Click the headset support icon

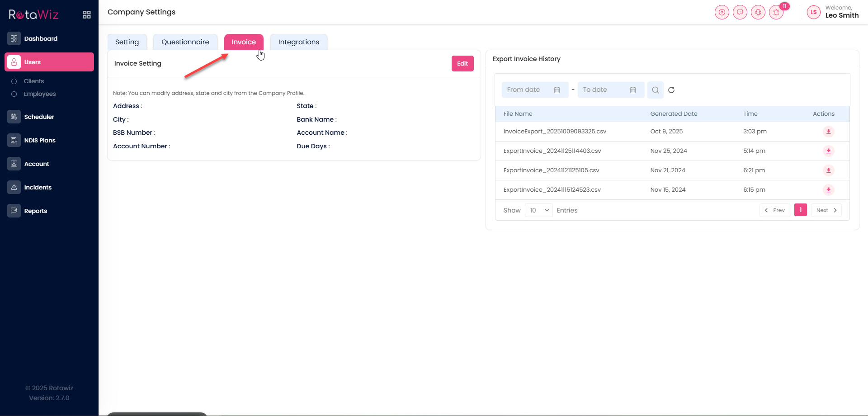pyautogui.click(x=758, y=12)
